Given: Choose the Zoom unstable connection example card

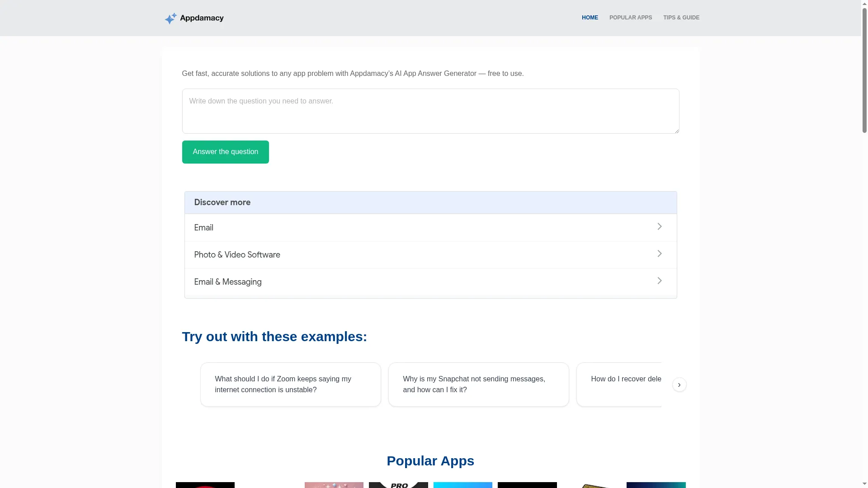Looking at the screenshot, I should pyautogui.click(x=291, y=385).
